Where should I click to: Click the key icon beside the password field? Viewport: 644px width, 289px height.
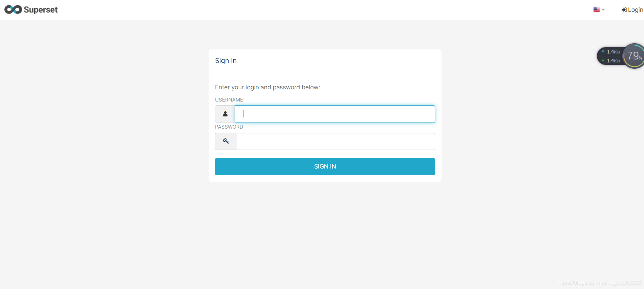[226, 141]
